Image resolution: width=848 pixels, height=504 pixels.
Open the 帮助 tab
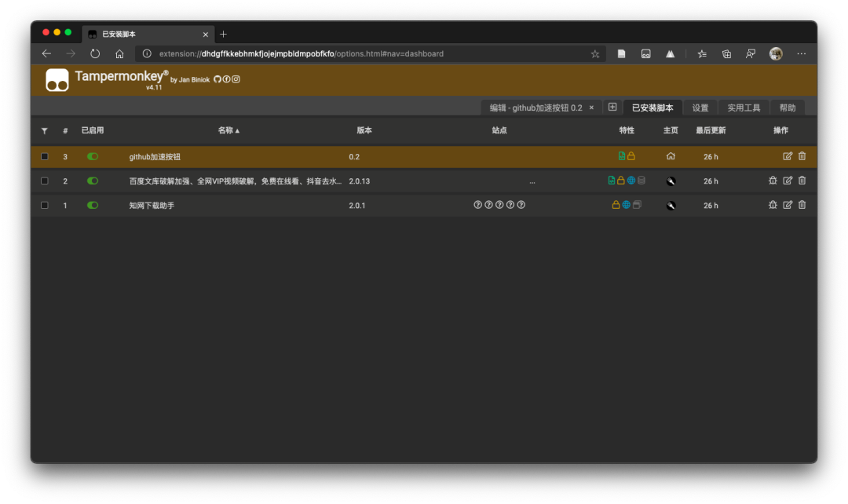pos(788,108)
